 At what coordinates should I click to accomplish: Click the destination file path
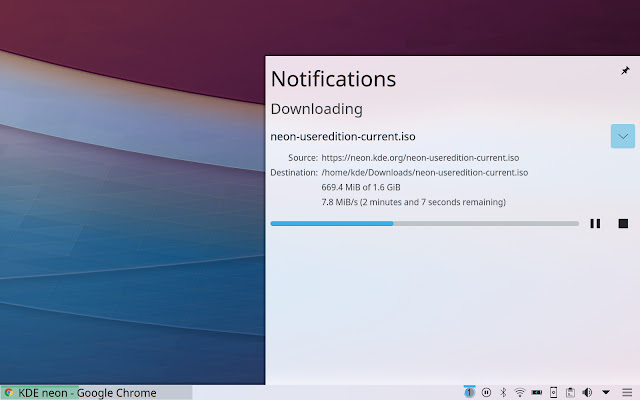pyautogui.click(x=424, y=173)
